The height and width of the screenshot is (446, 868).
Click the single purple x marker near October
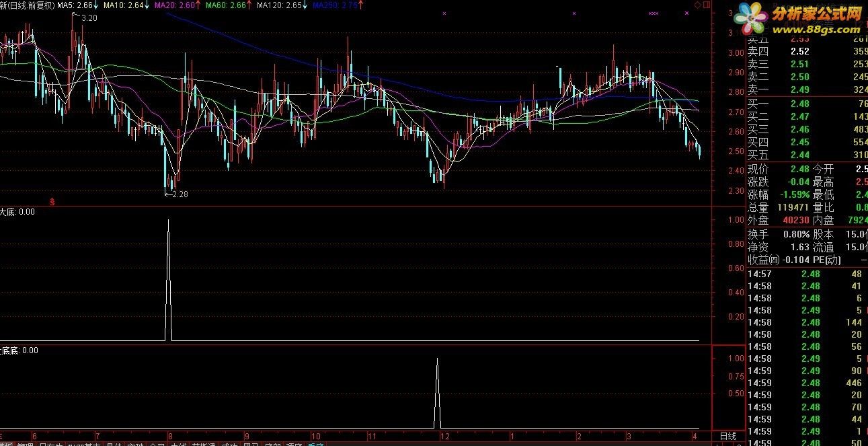[444, 13]
